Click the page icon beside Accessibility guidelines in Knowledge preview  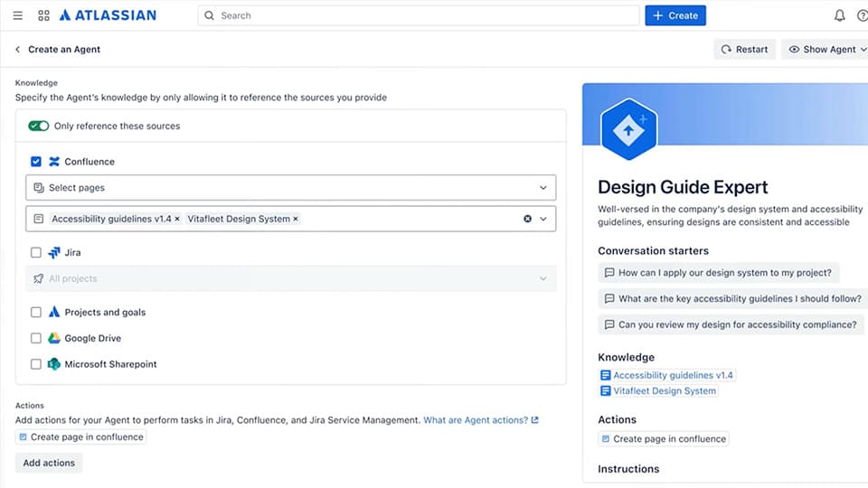[606, 375]
